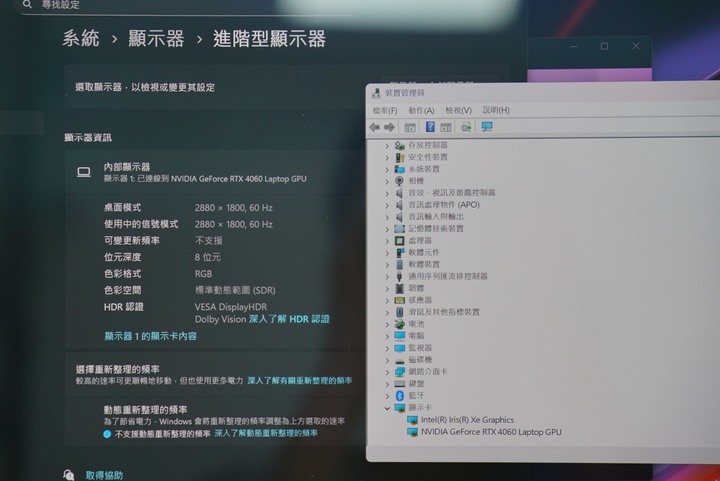Image resolution: width=720 pixels, height=481 pixels.
Task: Click the 感應器 sensor icon
Action: point(399,300)
